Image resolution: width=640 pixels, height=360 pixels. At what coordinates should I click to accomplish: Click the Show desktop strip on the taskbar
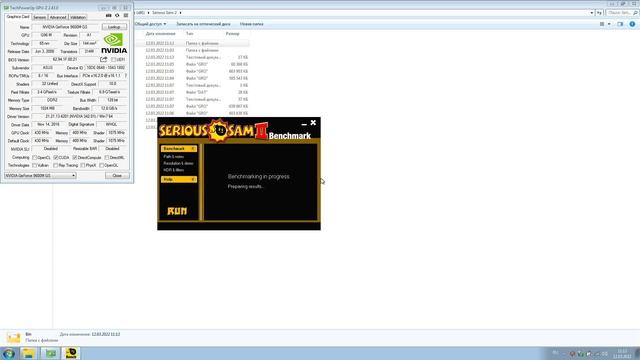click(637, 353)
